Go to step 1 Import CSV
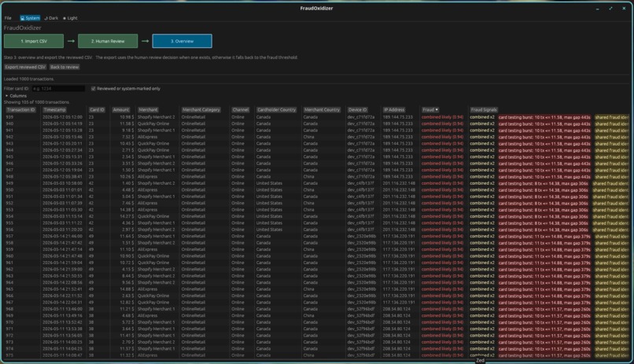Viewport: 634px width, 364px height. click(x=34, y=41)
